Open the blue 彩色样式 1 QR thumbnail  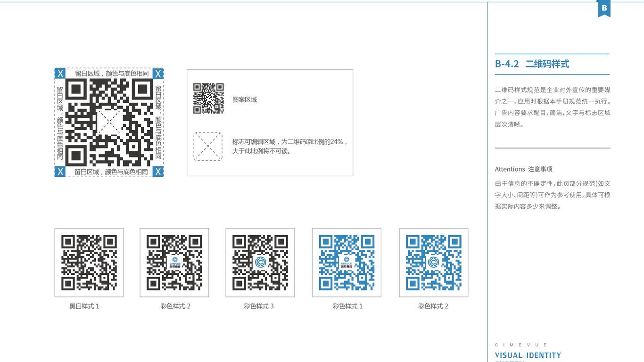(347, 263)
